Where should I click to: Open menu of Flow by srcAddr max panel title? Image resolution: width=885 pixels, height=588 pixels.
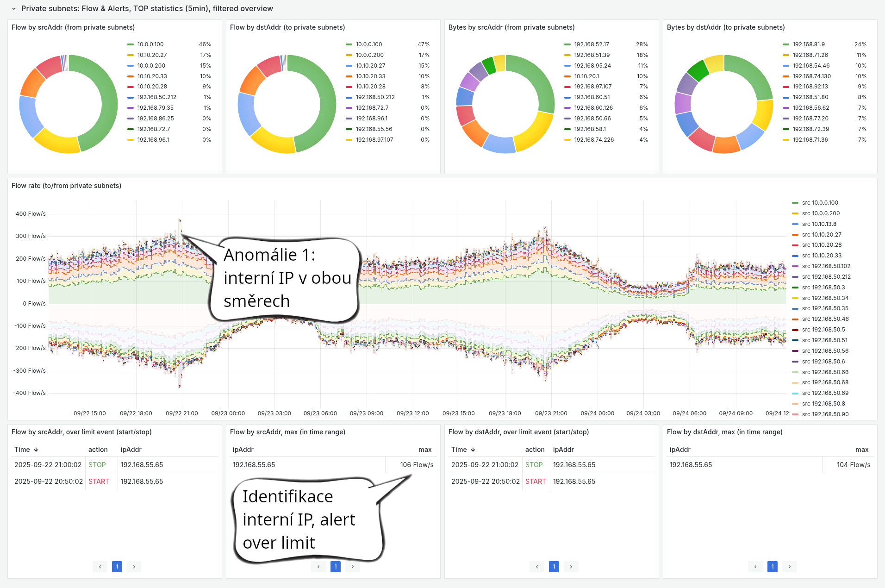click(x=287, y=432)
